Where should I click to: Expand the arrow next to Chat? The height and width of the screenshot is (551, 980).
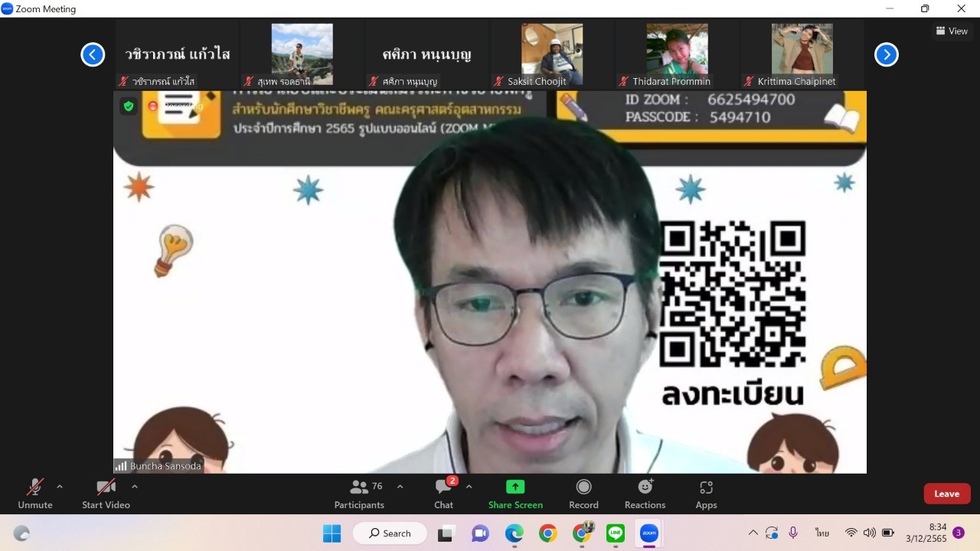[x=469, y=487]
